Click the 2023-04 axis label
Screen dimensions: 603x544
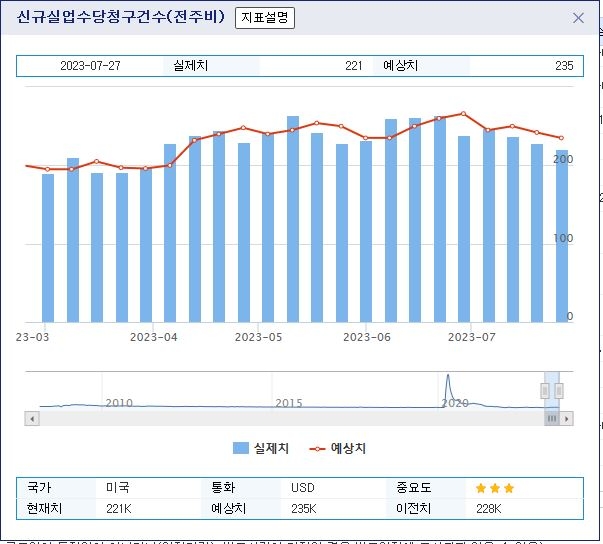(153, 337)
